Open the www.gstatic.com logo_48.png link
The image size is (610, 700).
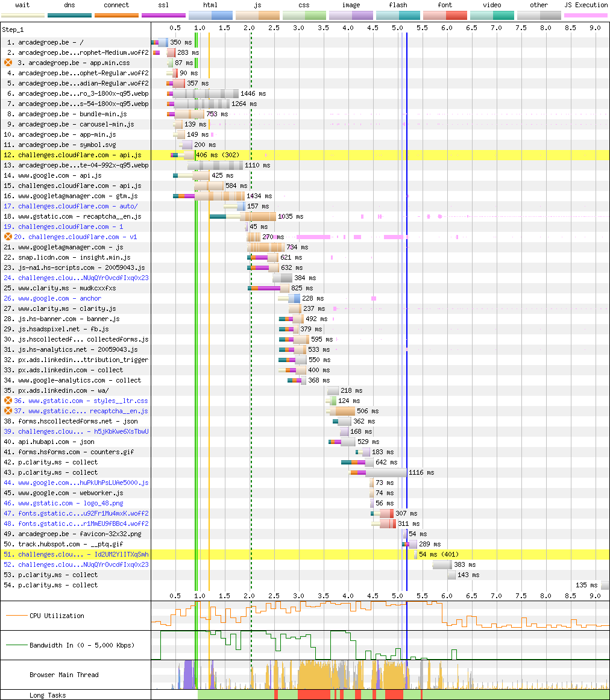(x=63, y=503)
